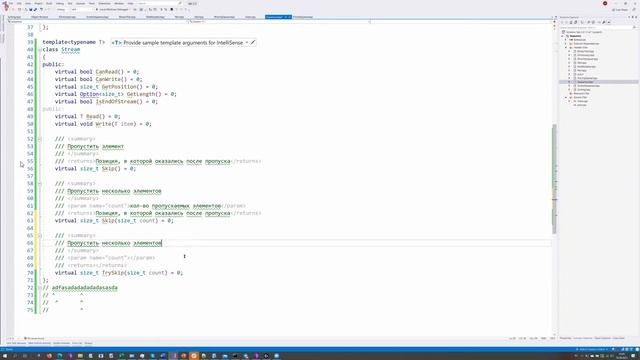Open the Solution Explorer window position dropdown
Image resolution: width=640 pixels, height=360 pixels.
click(629, 17)
